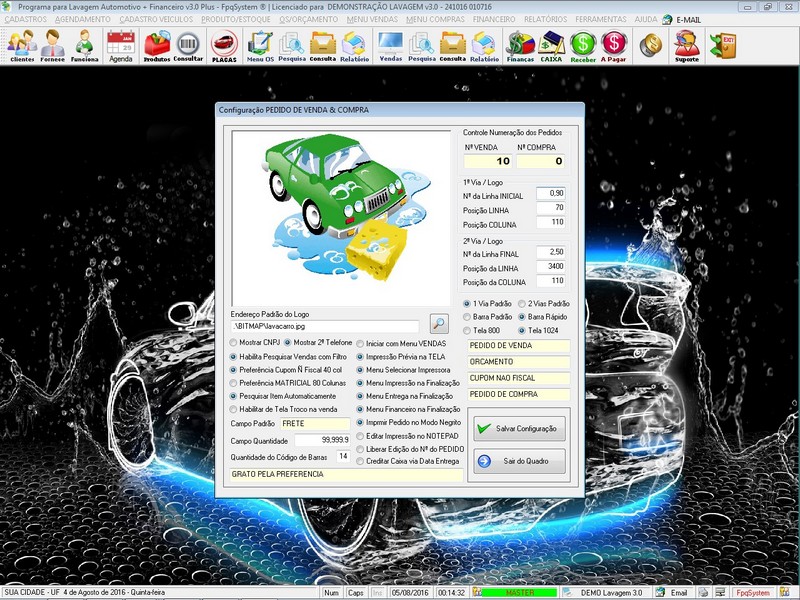This screenshot has width=800, height=600.
Task: Select the Mostrar CNPJ option
Action: [236, 343]
